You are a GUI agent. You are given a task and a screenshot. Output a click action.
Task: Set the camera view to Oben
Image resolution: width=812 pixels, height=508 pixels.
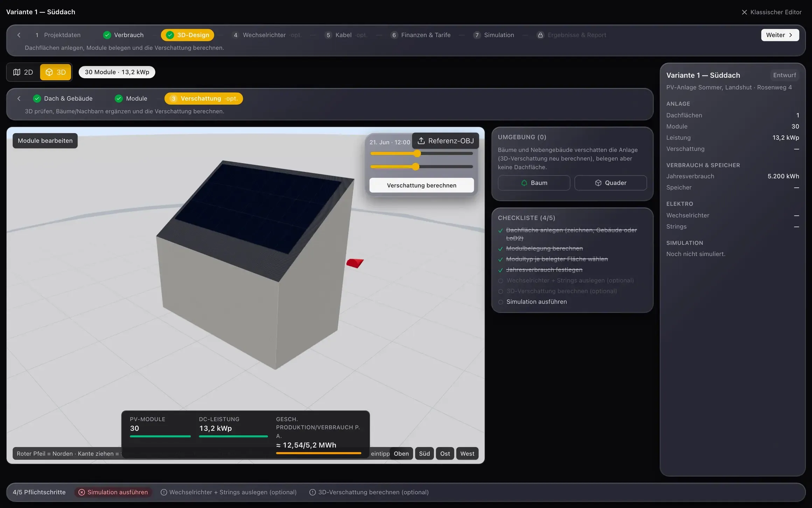coord(401,454)
